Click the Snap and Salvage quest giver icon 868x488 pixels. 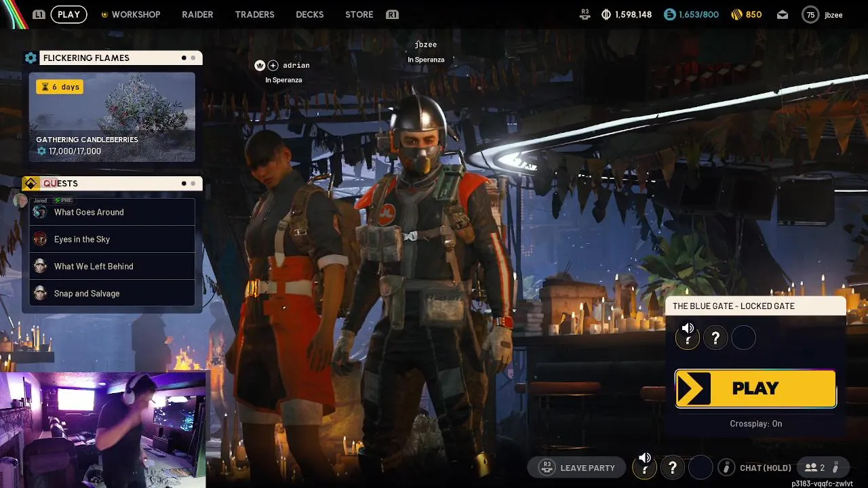(x=40, y=293)
